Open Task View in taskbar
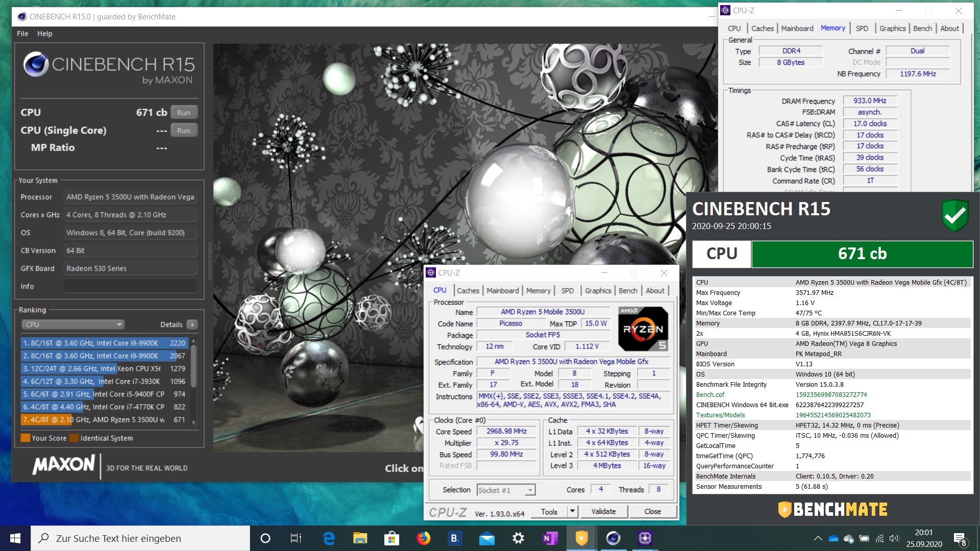 coord(296,538)
